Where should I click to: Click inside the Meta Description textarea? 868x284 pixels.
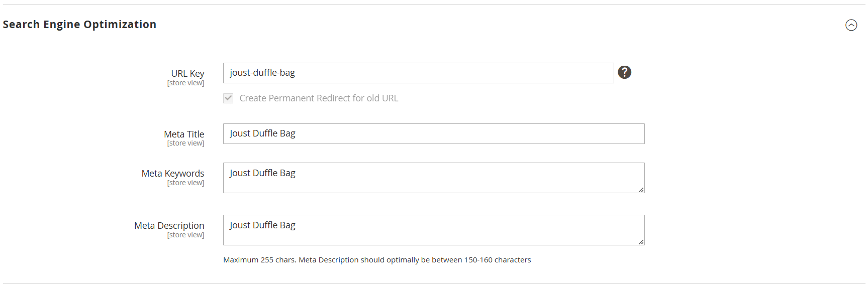[x=433, y=230]
